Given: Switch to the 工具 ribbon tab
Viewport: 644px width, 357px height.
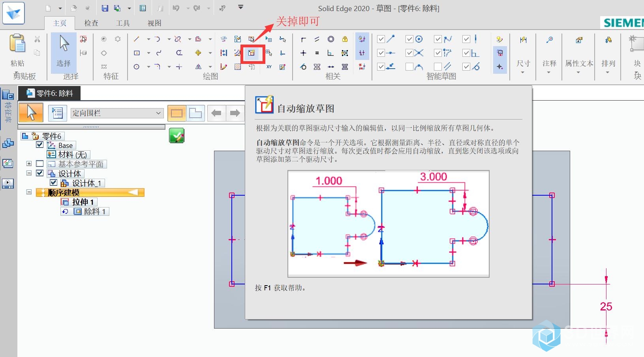Looking at the screenshot, I should 123,23.
